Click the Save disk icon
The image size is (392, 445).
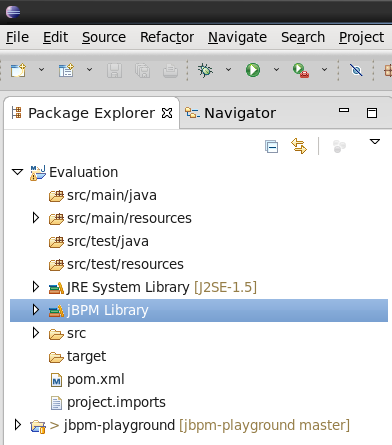[x=114, y=71]
